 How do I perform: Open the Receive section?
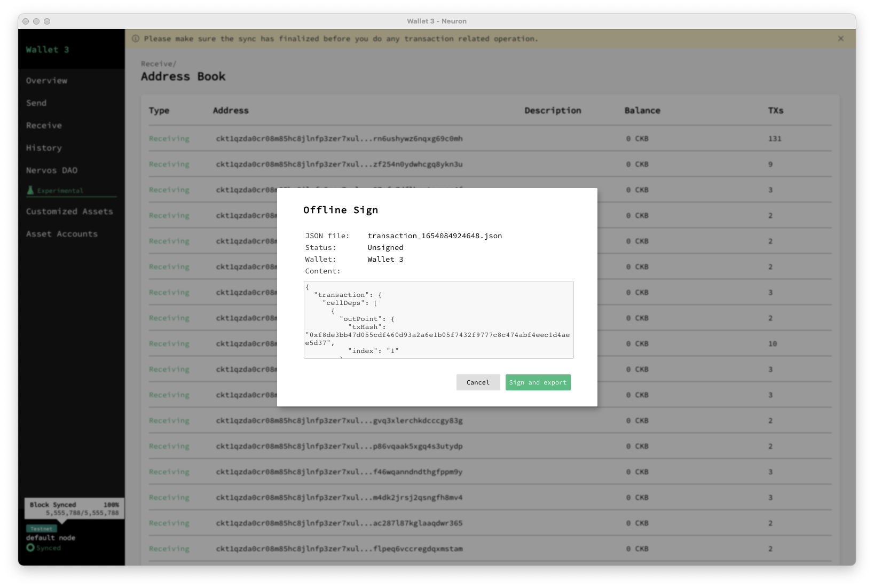tap(43, 125)
